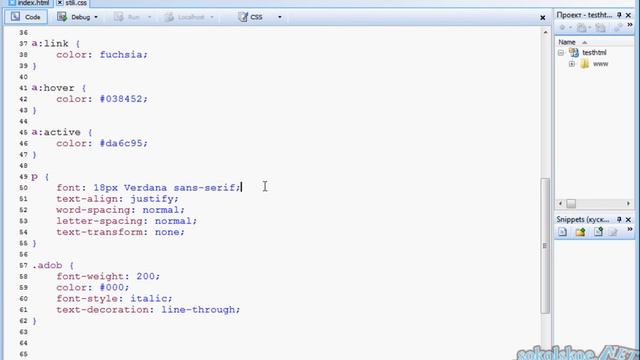The image size is (640, 360).
Task: Click the color: #000 line
Action: 93,287
